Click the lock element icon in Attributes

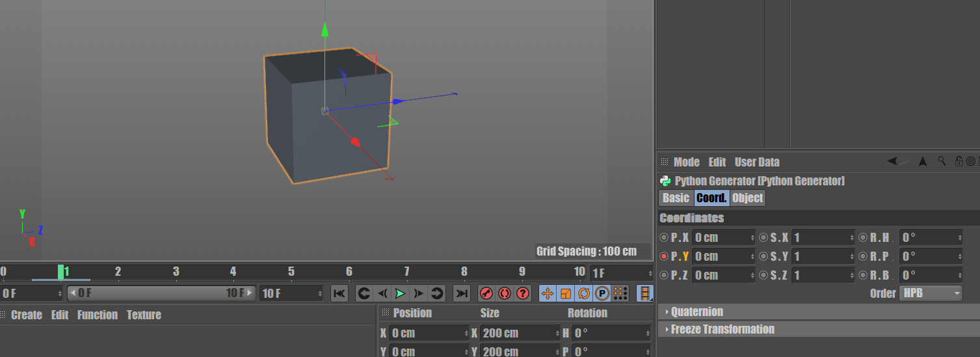pos(959,161)
